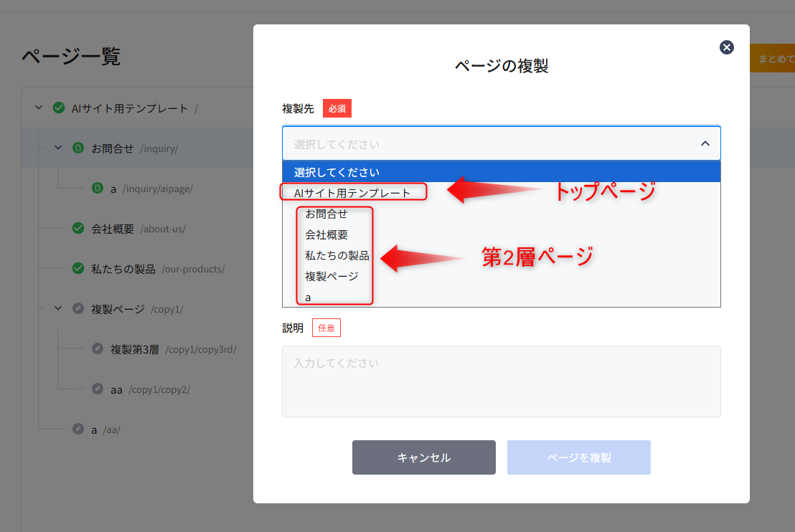Click green check icon beside 私たちの製品
This screenshot has height=532, width=795.
[78, 269]
